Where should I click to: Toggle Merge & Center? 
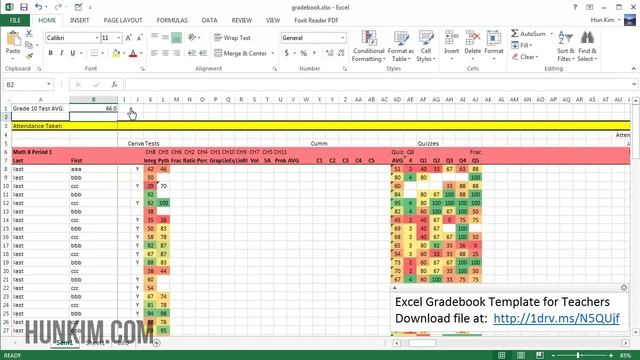[240, 53]
